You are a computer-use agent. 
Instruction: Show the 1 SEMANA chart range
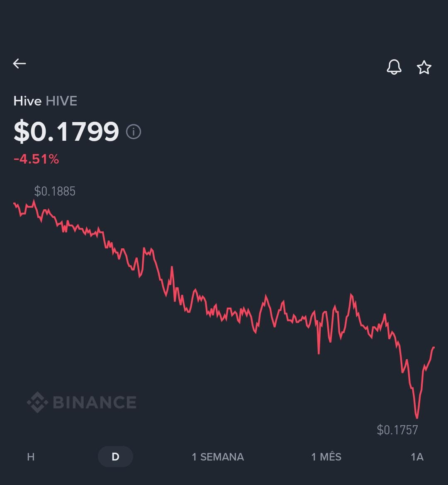[x=218, y=457]
